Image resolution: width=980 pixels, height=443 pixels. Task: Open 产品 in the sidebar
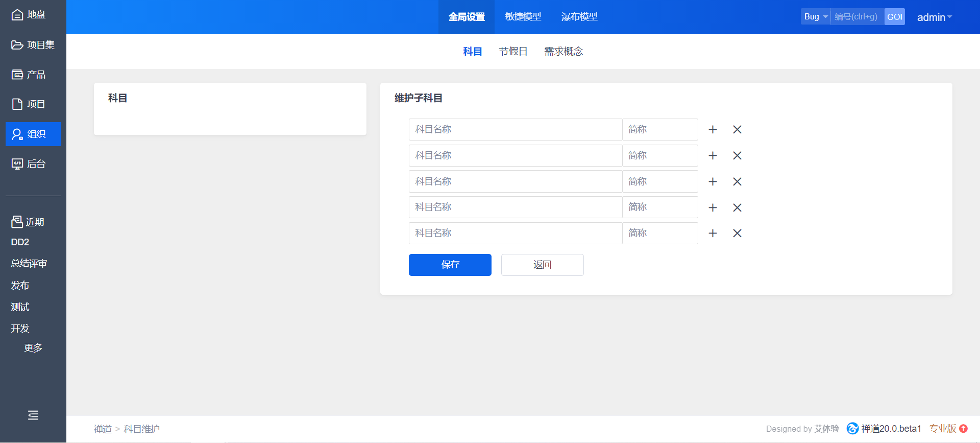point(29,75)
